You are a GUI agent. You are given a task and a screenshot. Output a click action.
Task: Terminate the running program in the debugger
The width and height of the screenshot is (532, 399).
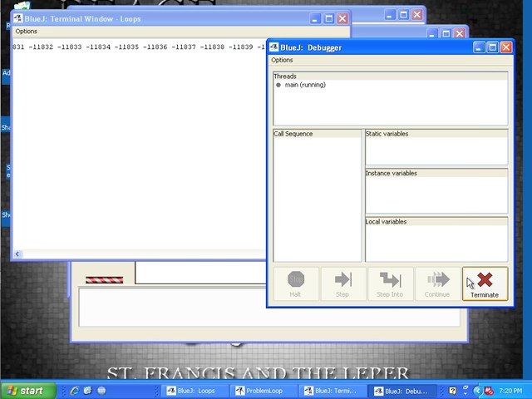coord(484,283)
